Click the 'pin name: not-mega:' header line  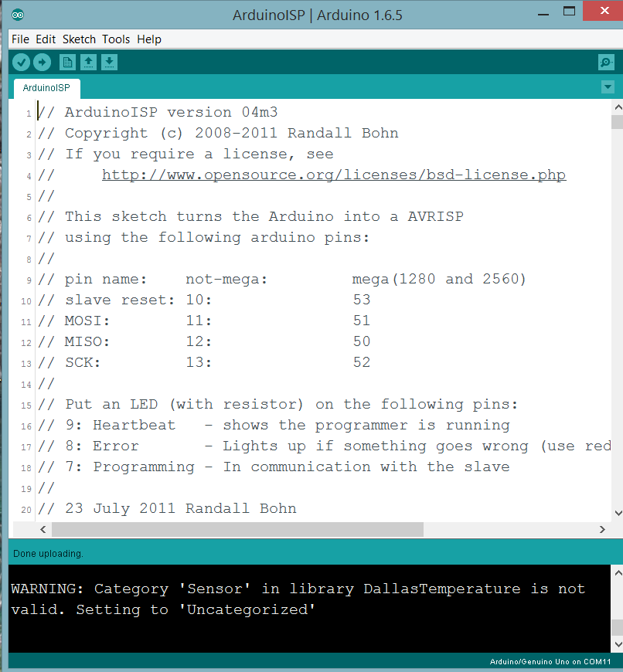point(281,279)
